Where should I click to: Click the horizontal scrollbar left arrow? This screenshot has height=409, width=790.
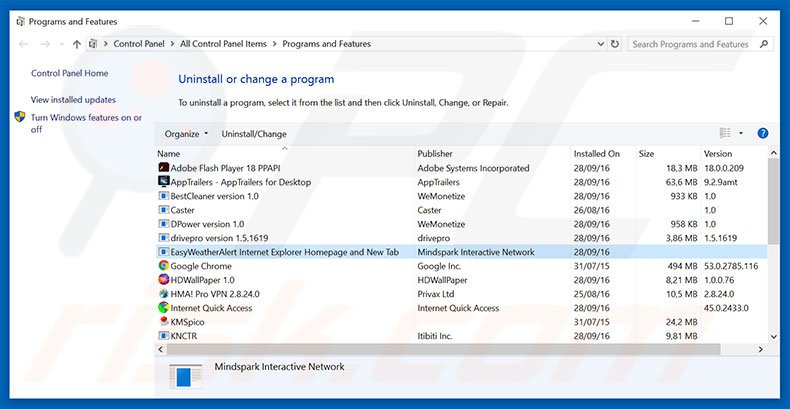(x=161, y=349)
